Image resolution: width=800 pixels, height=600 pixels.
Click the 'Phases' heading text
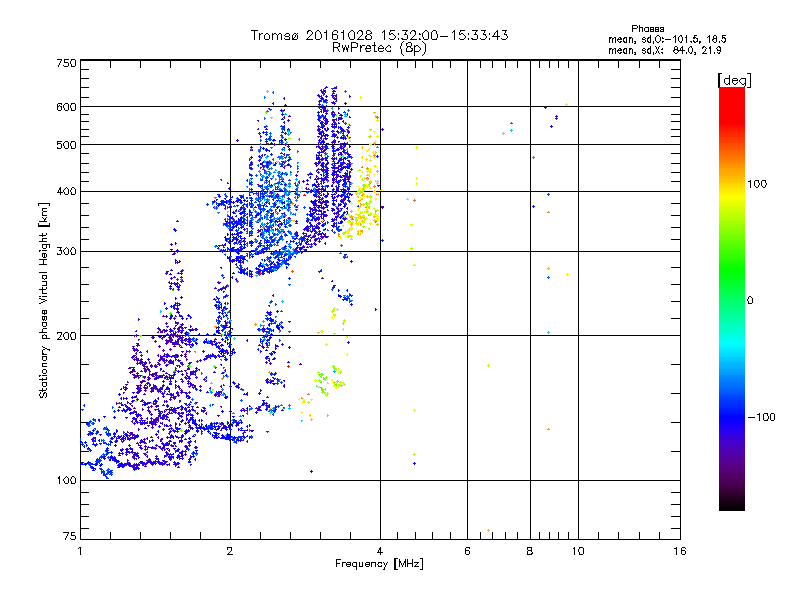pos(647,29)
